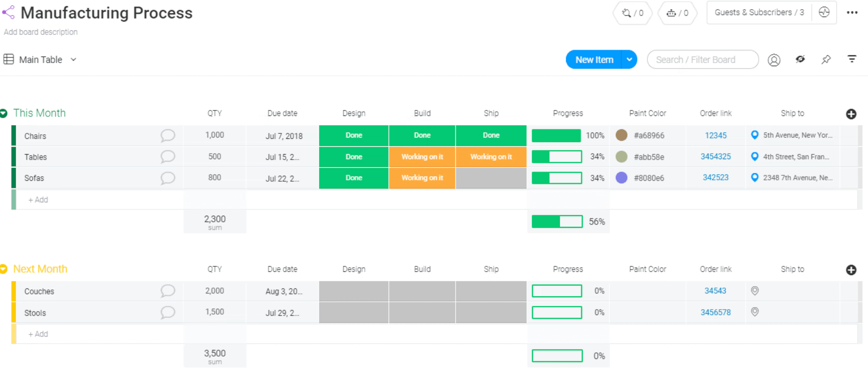The height and width of the screenshot is (374, 868).
Task: Click the share board icon beside title
Action: point(8,12)
